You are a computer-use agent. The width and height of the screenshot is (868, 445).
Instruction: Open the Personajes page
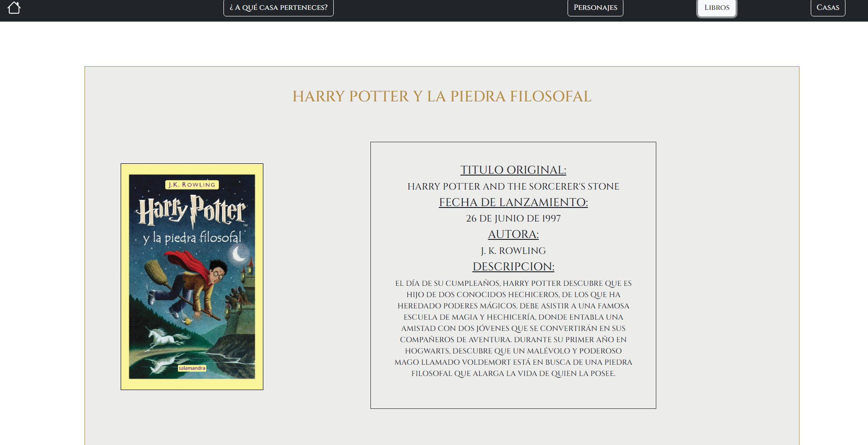tap(595, 8)
